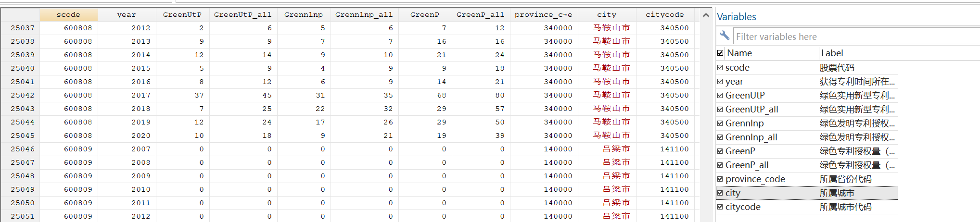This screenshot has width=980, height=222.
Task: Click the GrennInp_all variable name in list
Action: click(751, 137)
